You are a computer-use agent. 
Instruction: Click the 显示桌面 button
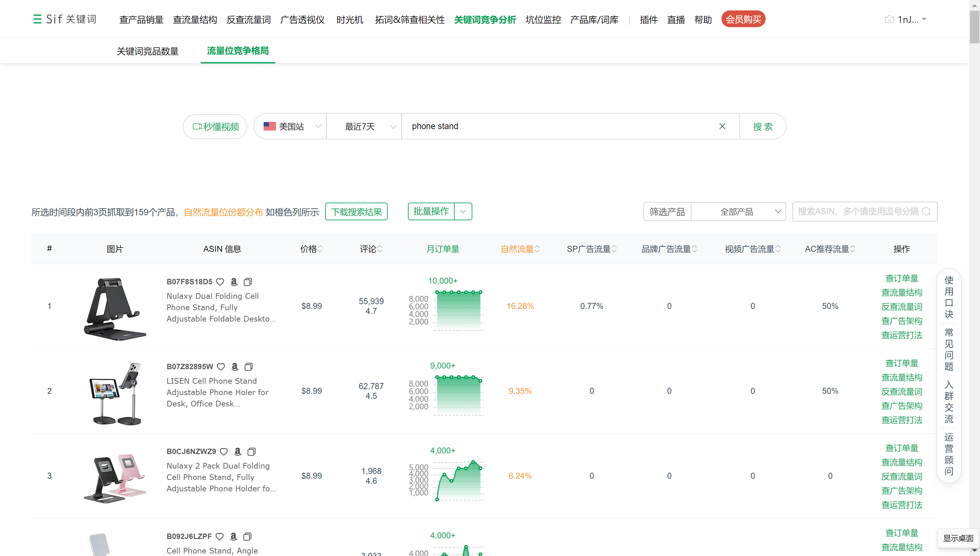click(958, 538)
